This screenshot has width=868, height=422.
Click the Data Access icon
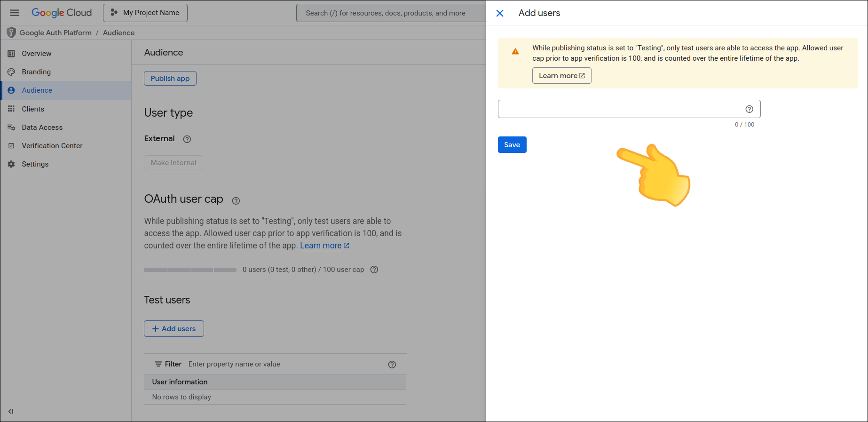point(11,127)
